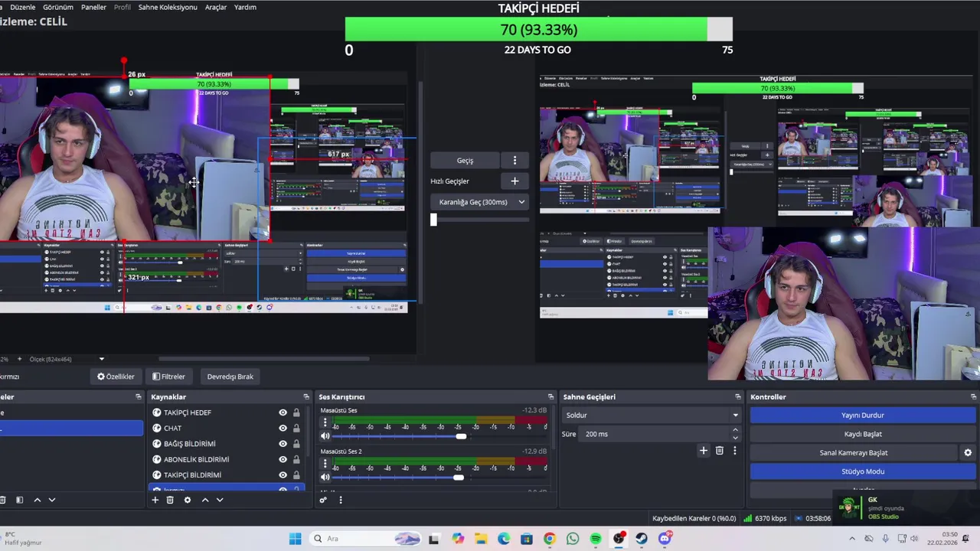Open the Karanlığa Geç (300ms) quick transition dropdown
Image resolution: width=980 pixels, height=551 pixels.
[x=480, y=202]
